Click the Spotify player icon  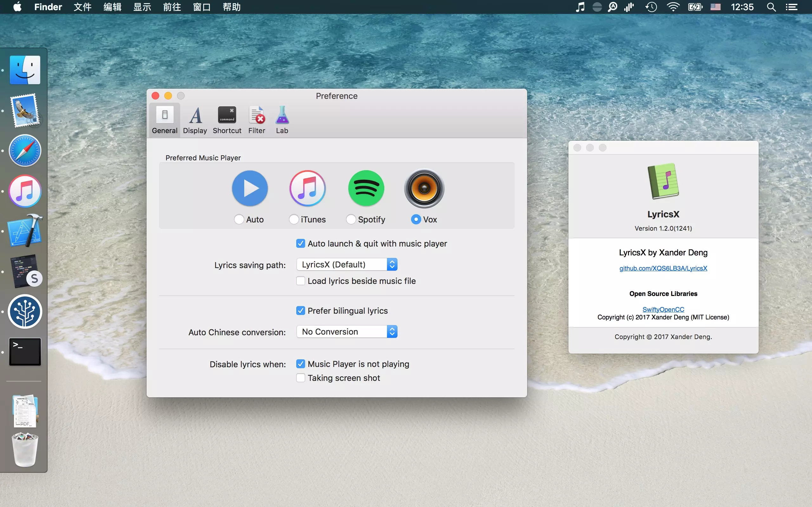[366, 188]
